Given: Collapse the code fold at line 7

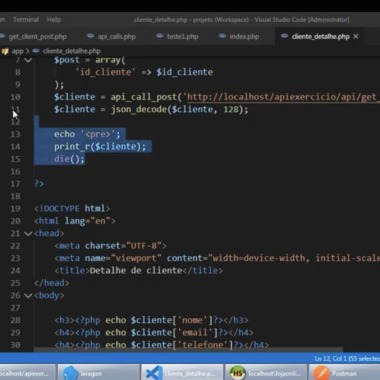Looking at the screenshot, I should click(28, 60).
